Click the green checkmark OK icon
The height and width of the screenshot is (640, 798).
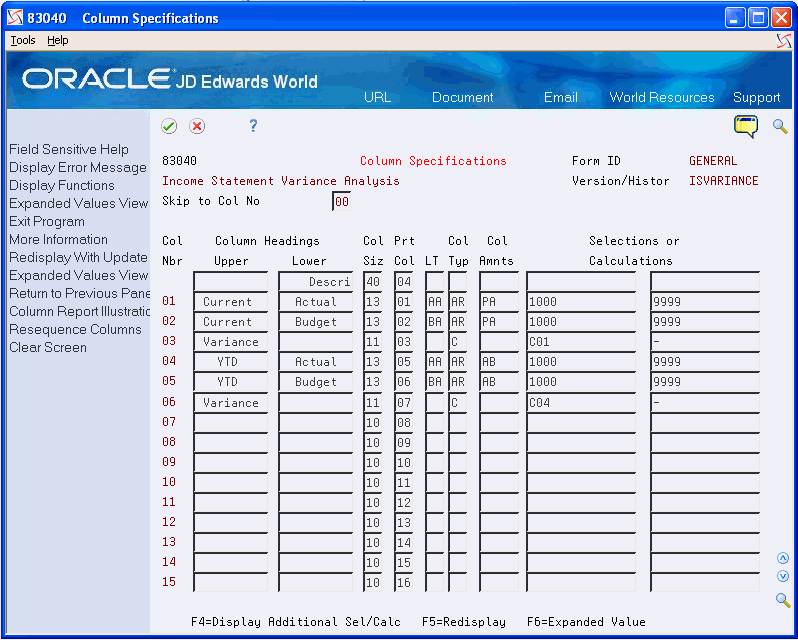point(169,126)
